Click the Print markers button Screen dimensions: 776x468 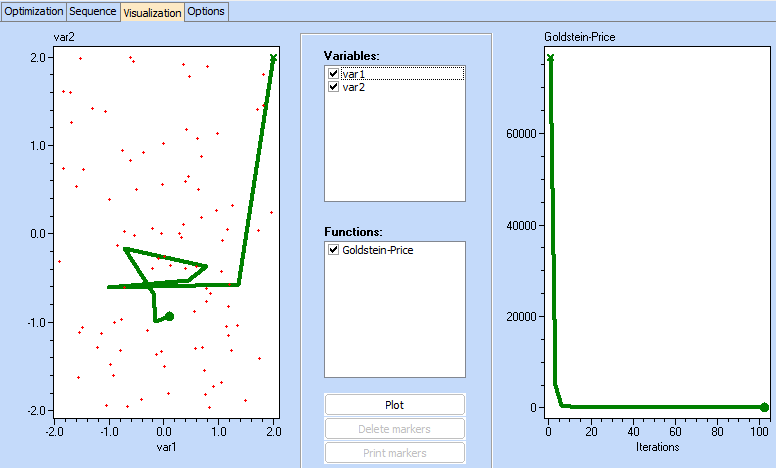tap(394, 453)
